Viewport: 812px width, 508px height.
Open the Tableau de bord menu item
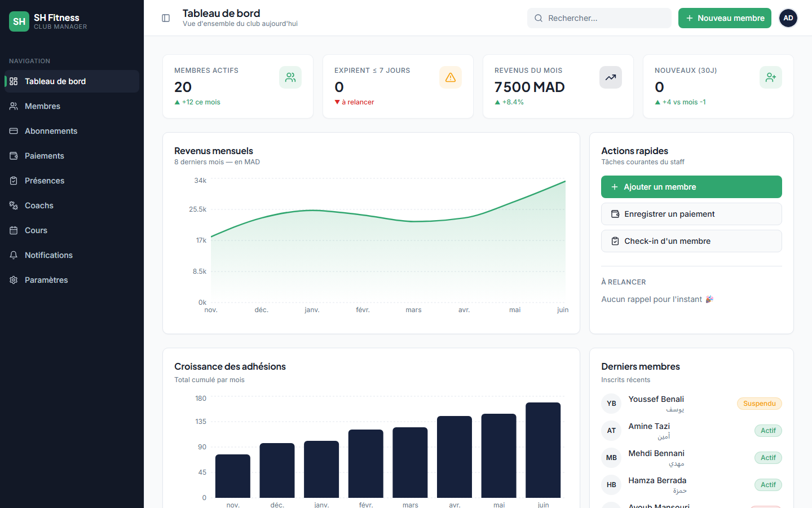tap(72, 81)
